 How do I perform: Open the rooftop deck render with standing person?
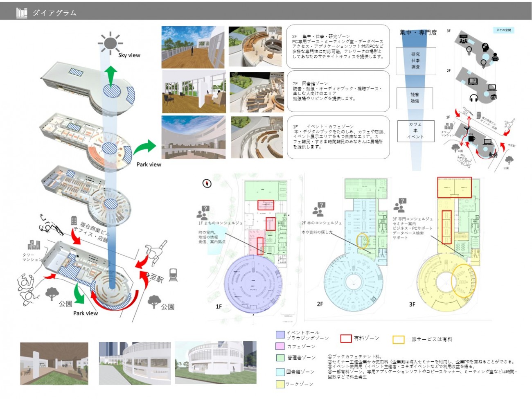(x=193, y=47)
